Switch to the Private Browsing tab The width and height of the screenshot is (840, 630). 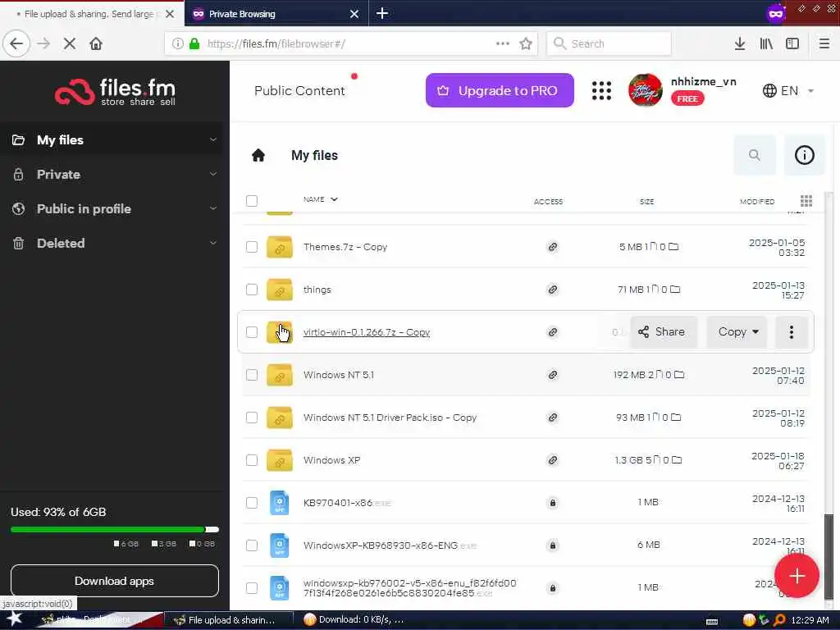point(276,13)
